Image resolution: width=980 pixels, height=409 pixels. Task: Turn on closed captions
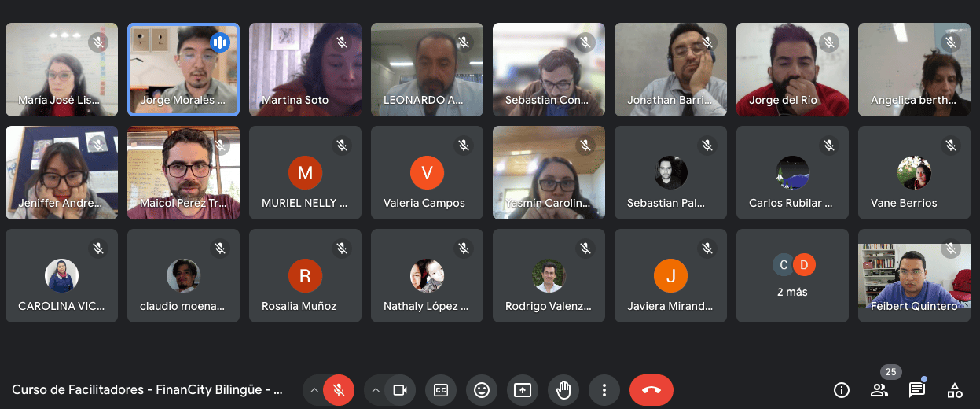441,389
